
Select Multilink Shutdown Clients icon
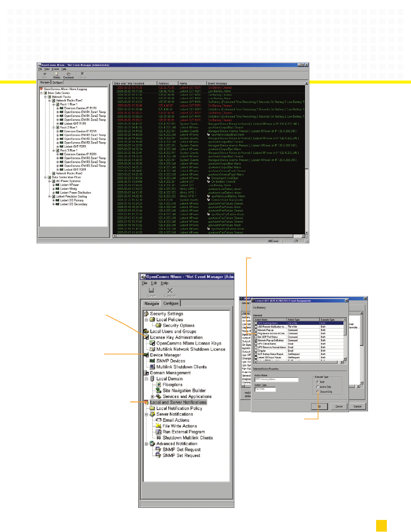(152, 367)
